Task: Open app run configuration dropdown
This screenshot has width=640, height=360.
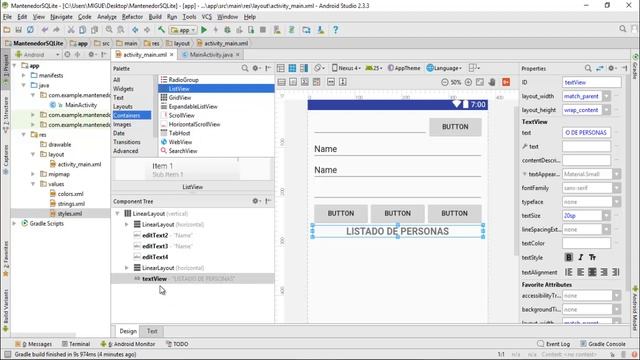Action: click(183, 30)
